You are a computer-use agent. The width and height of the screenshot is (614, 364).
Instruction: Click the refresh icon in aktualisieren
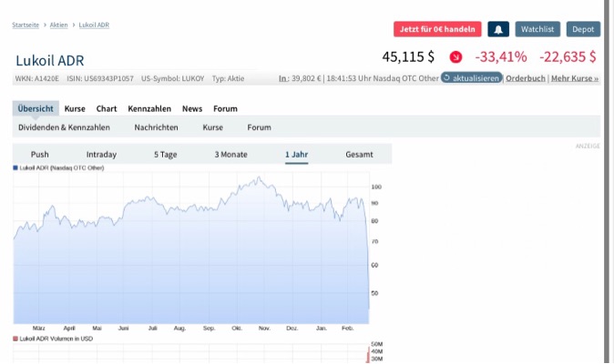[x=446, y=77]
